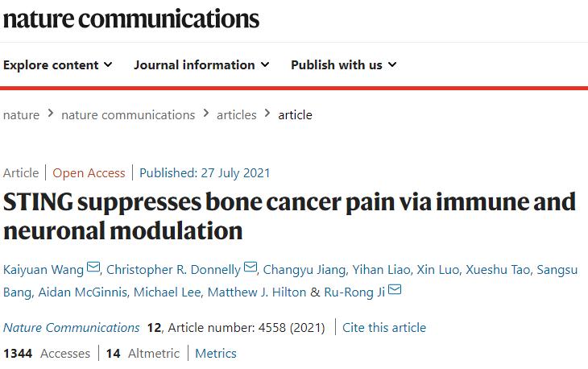Click the mail icon after Ru-Rong Ji
This screenshot has width=588, height=369.
tap(395, 290)
